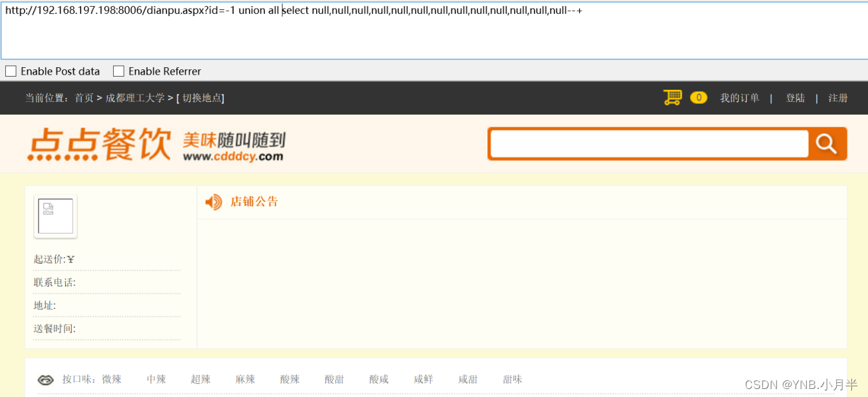Filter by 中辣 taste
The height and width of the screenshot is (397, 868).
[x=156, y=379]
